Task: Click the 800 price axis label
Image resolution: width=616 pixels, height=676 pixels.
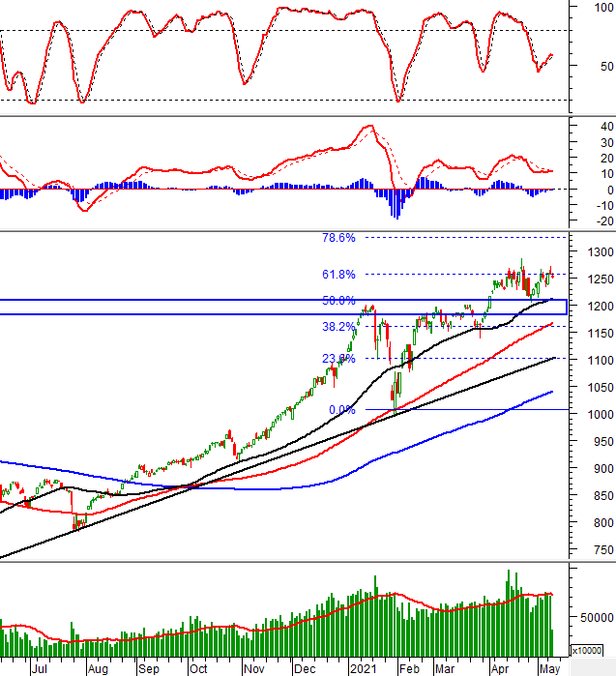Action: pyautogui.click(x=603, y=523)
